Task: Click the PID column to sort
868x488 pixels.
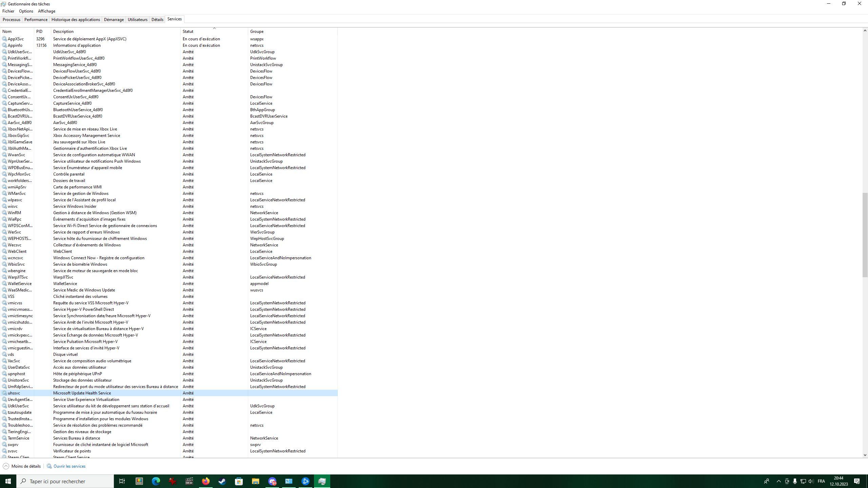Action: (39, 31)
